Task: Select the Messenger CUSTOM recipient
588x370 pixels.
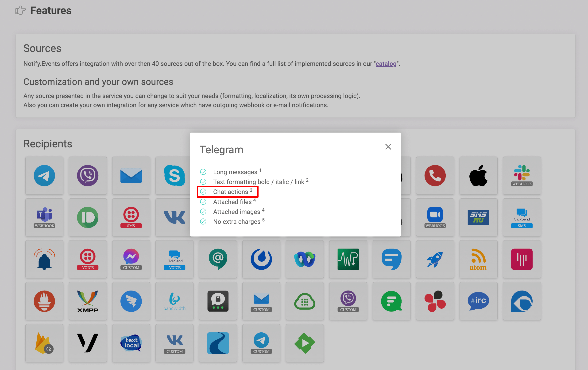Action: 131,259
